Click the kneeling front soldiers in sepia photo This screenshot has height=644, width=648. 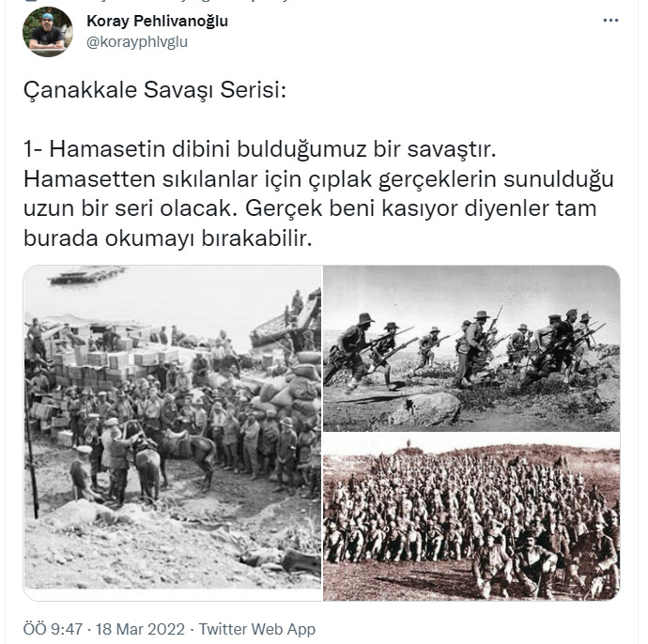pyautogui.click(x=546, y=558)
